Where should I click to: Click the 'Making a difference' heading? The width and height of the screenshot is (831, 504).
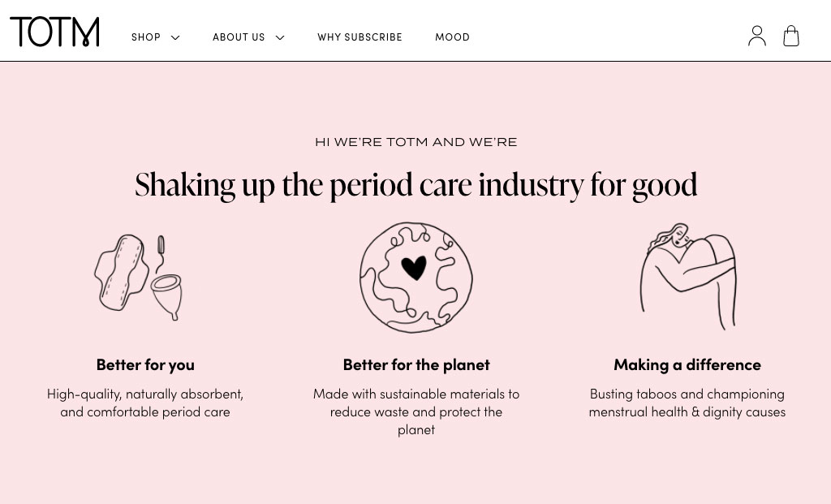point(687,364)
